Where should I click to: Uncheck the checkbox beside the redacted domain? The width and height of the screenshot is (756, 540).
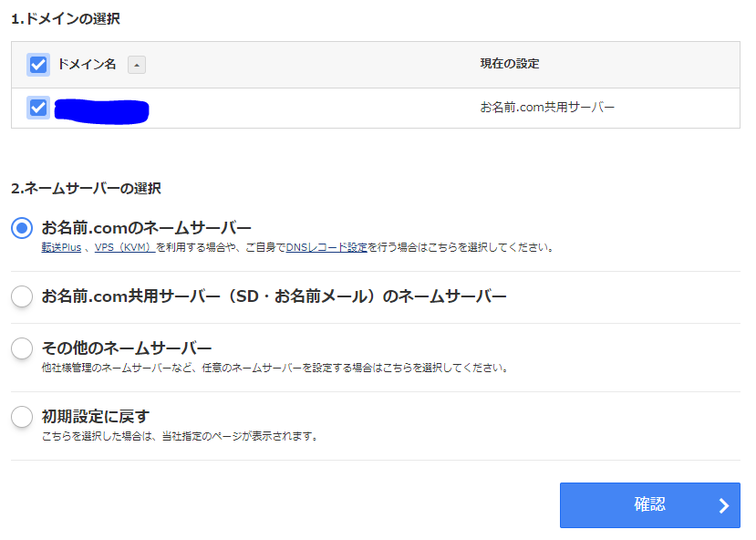38,108
